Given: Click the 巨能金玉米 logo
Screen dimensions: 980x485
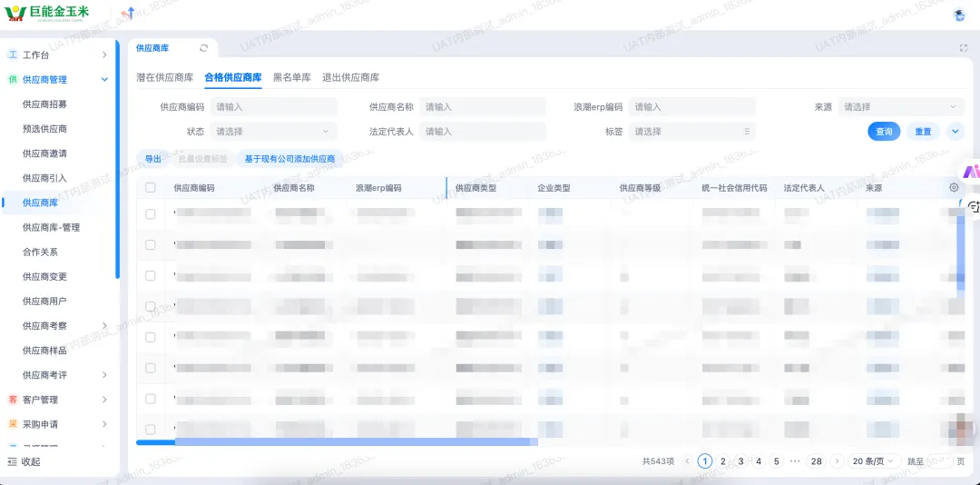Looking at the screenshot, I should pos(47,13).
